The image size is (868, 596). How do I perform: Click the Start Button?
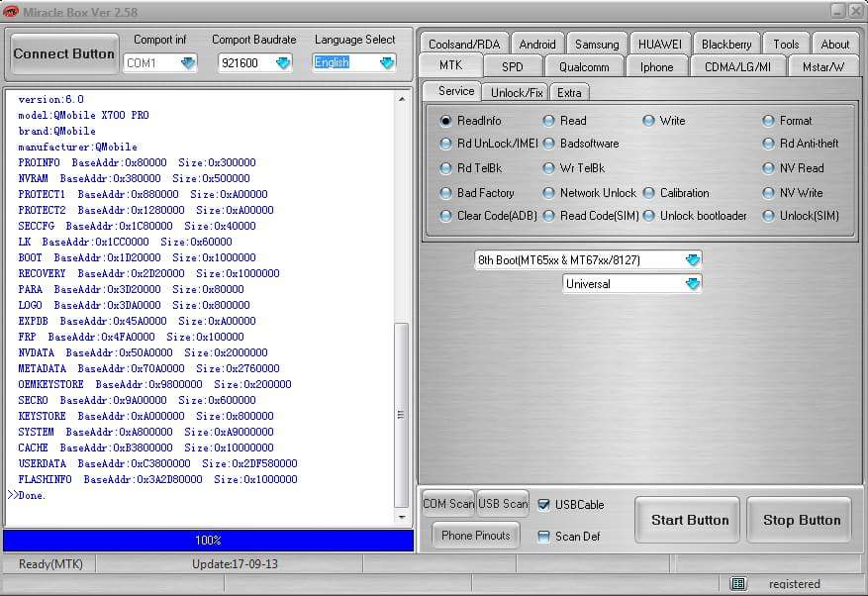coord(689,520)
